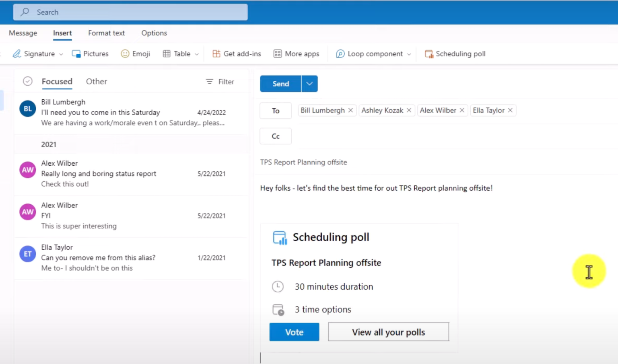Click the Cc field button

pyautogui.click(x=275, y=136)
